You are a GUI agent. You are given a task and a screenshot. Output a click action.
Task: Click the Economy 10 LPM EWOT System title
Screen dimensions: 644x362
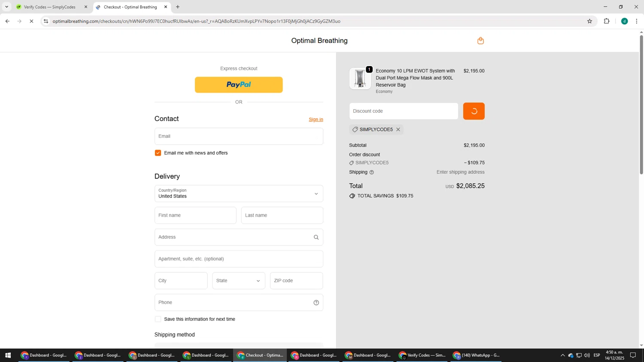coord(415,78)
